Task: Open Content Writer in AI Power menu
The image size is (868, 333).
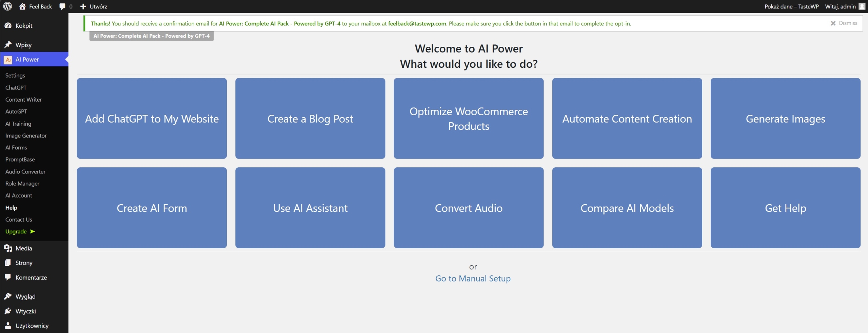Action: (x=23, y=100)
